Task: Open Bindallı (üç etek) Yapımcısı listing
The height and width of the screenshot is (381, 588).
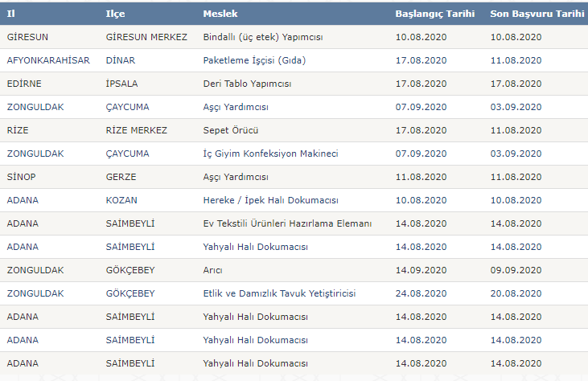Action: point(261,37)
